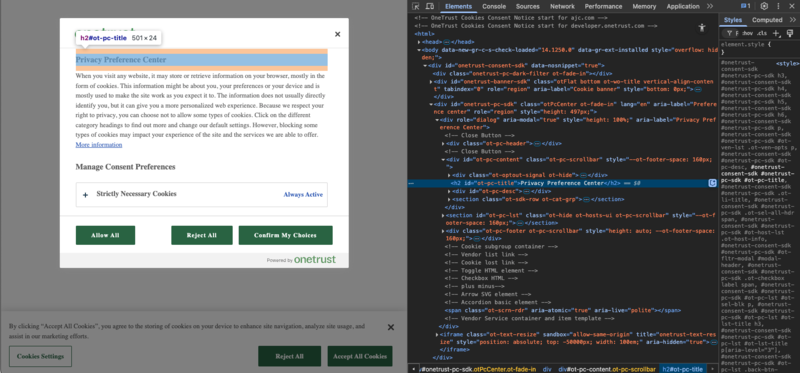The width and height of the screenshot is (800, 373).
Task: Switch to the Network tab
Action: click(562, 6)
